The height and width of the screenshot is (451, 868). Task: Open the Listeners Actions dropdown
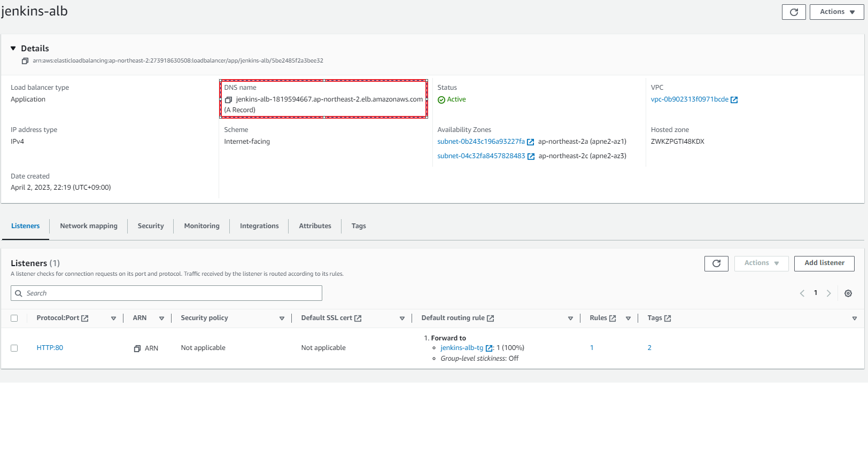(x=761, y=263)
